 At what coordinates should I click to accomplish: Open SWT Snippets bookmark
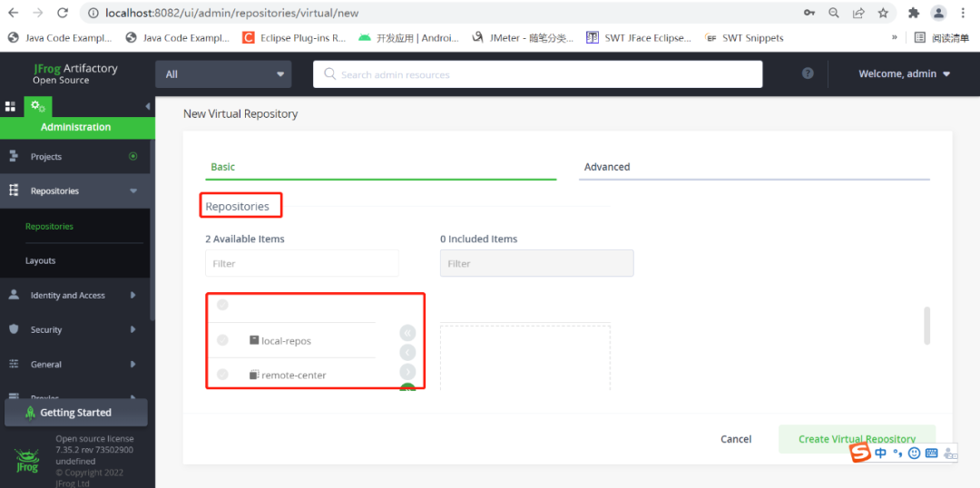(744, 37)
